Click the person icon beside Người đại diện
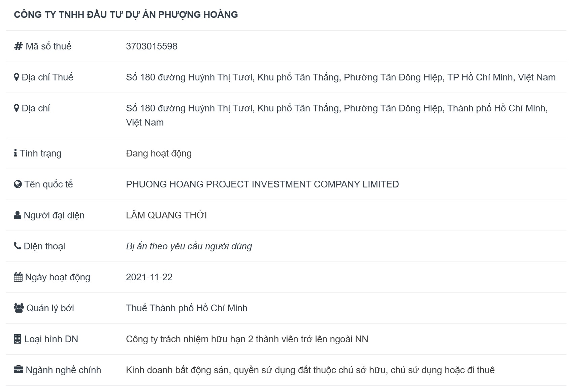The image size is (588, 386). [18, 215]
